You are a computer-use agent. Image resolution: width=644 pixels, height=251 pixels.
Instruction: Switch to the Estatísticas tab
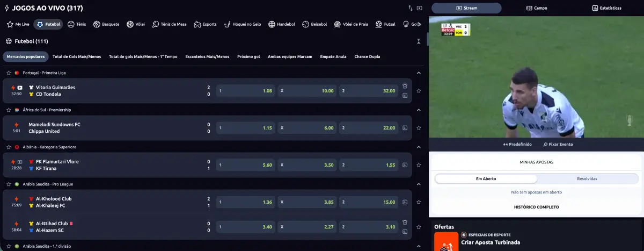607,8
